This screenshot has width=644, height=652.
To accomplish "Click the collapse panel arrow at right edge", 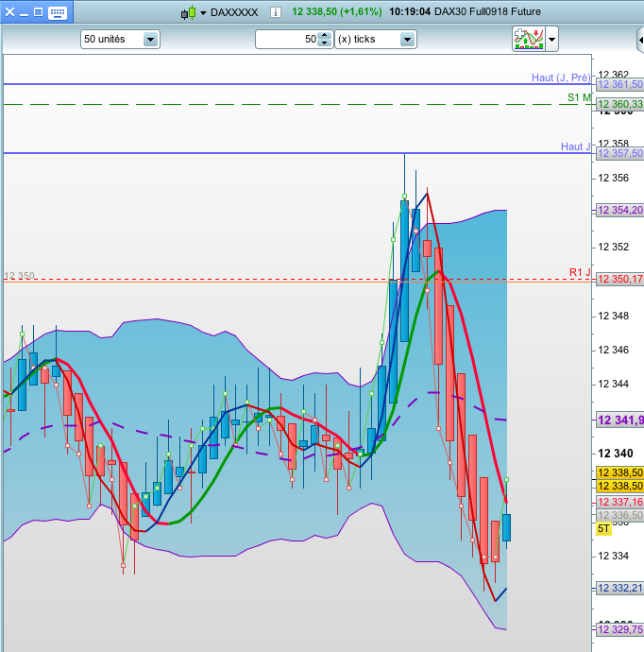I will [x=640, y=40].
